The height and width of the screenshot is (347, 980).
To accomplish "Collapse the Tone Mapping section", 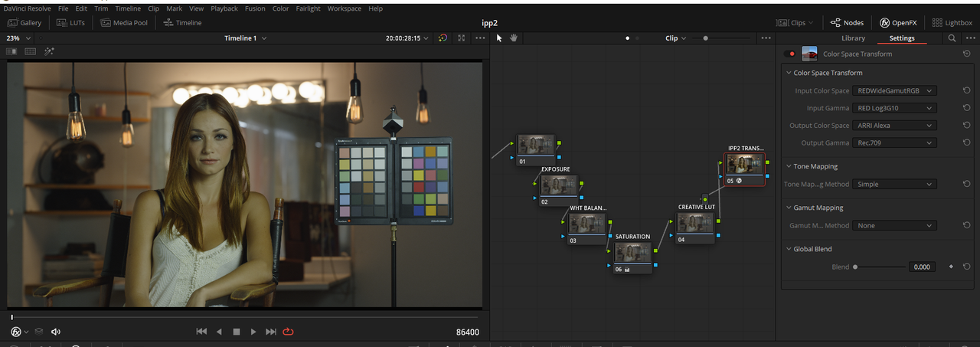I will click(789, 166).
